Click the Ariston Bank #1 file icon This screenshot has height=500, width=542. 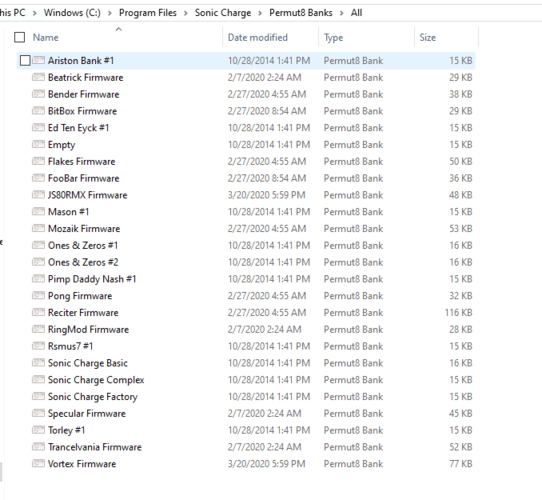point(38,61)
